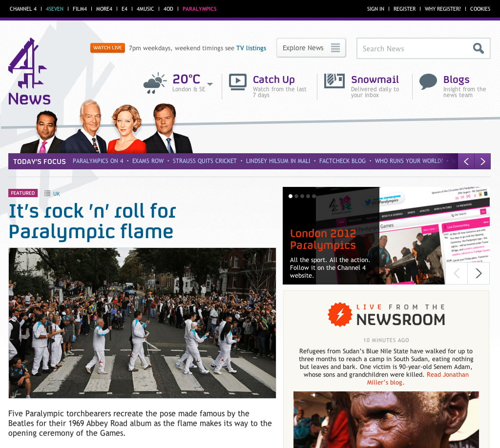Click the SIGN IN link

pos(375,8)
